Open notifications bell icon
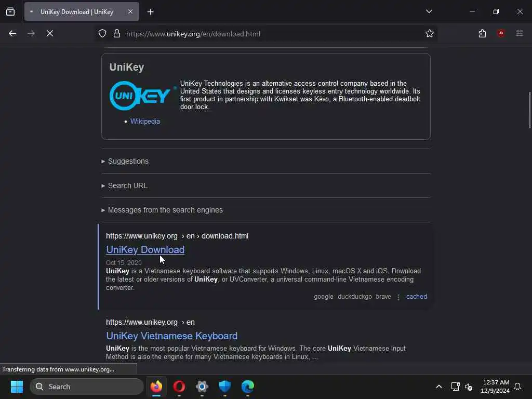 (517, 387)
